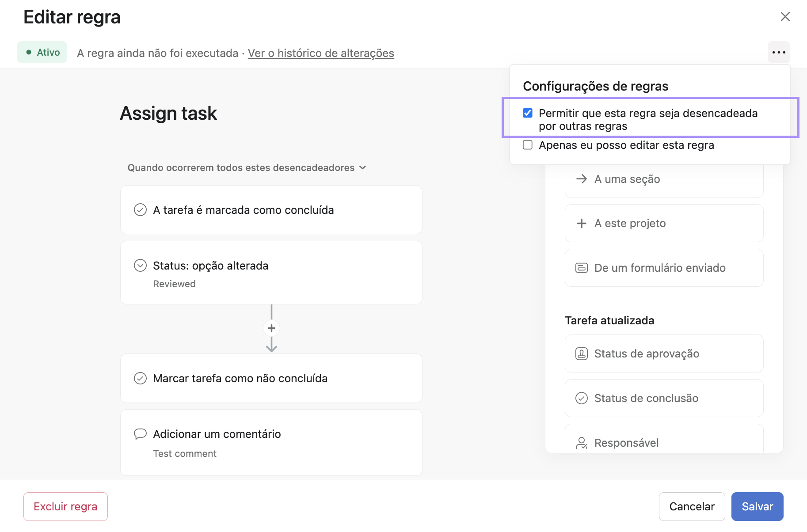This screenshot has height=532, width=807.
Task: Click the comment bubble icon on 'Adicionar um comentário'
Action: point(140,434)
